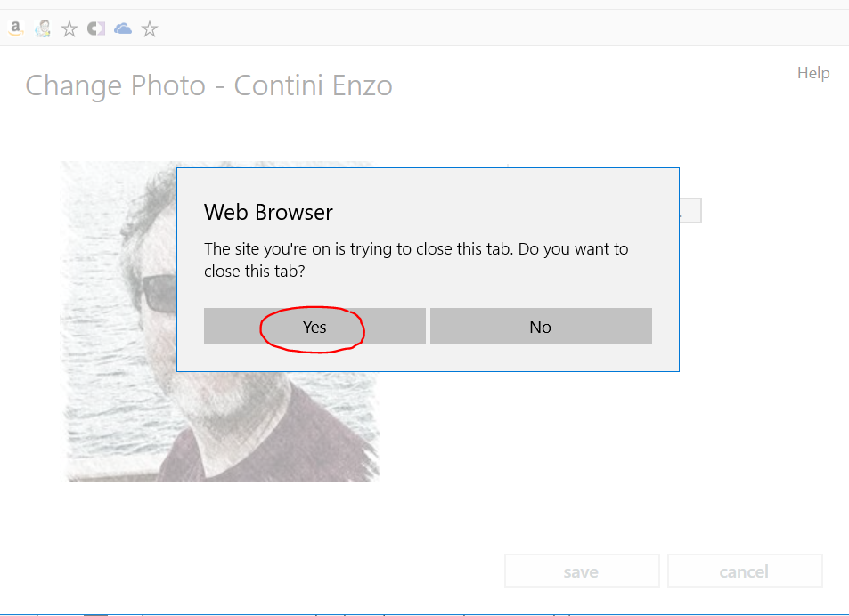
Task: Click the first star favorite icon
Action: tap(69, 29)
